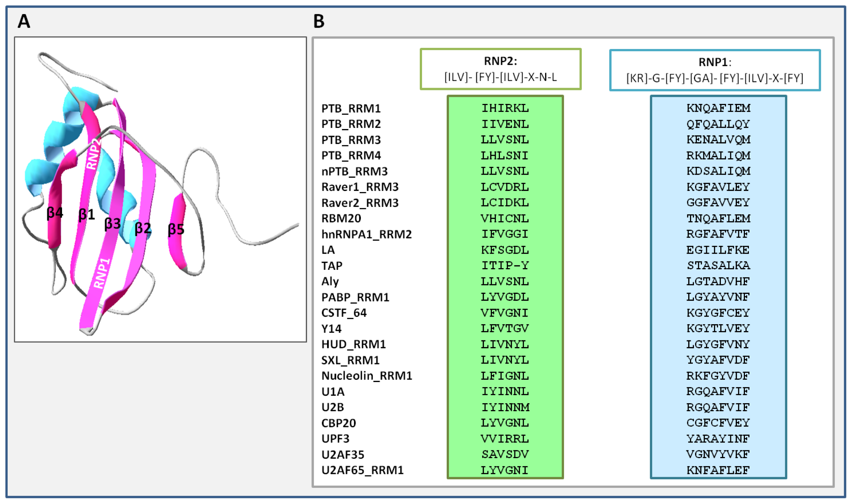The width and height of the screenshot is (852, 504).
Task: Click the RNP2 label on the ribbon
Action: 94,154
